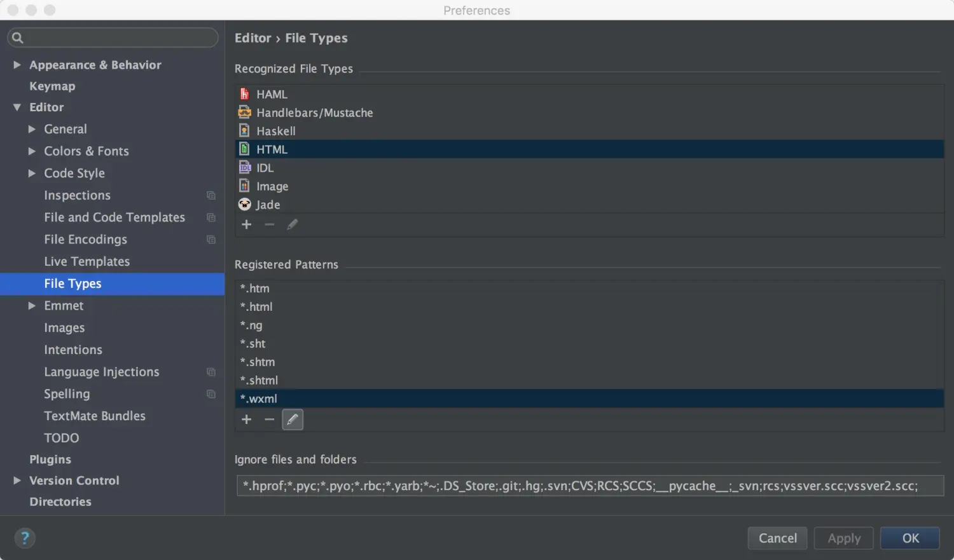
Task: Add a new recognized file type
Action: (x=247, y=224)
